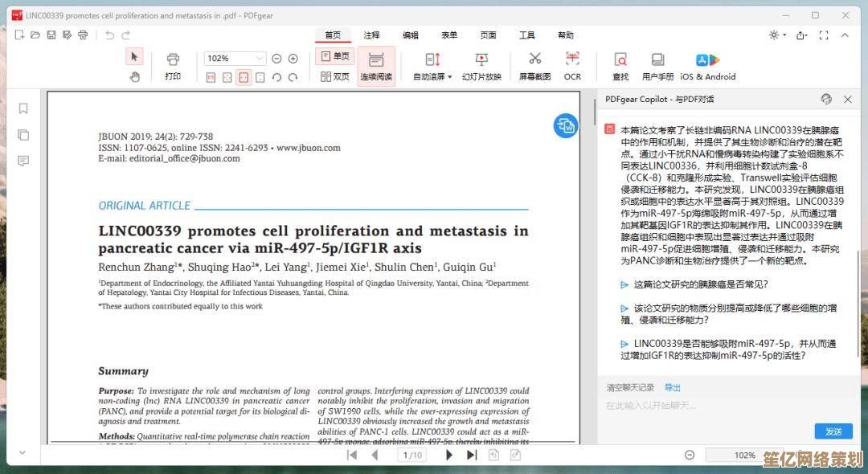Toggle 连续阅读 continuous reading mode
The width and height of the screenshot is (868, 474).
[x=376, y=66]
